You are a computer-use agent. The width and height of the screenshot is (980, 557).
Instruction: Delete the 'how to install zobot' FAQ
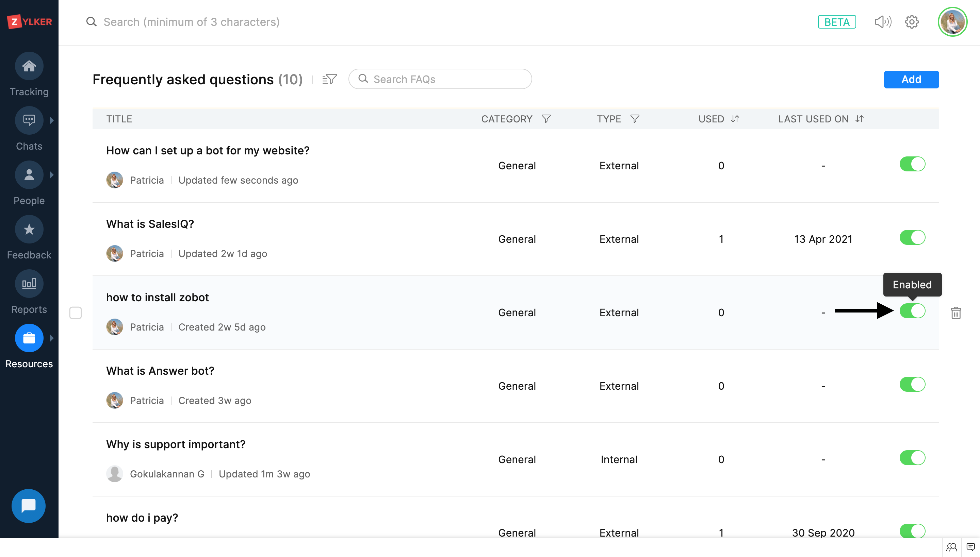[956, 313]
